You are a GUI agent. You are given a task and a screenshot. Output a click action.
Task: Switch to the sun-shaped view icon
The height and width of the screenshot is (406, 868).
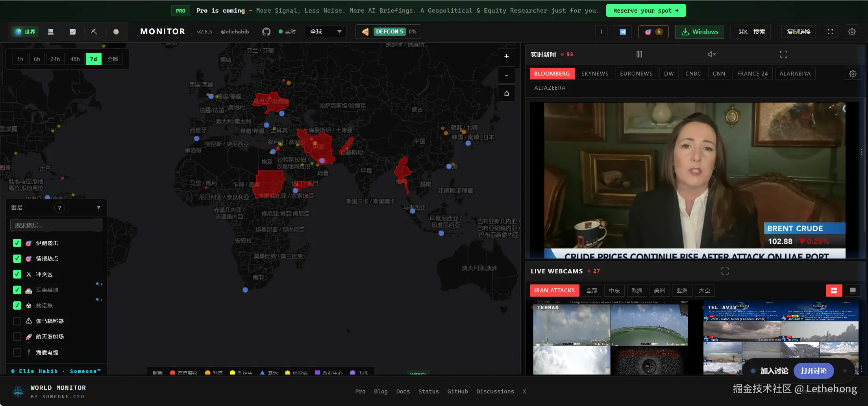[116, 32]
